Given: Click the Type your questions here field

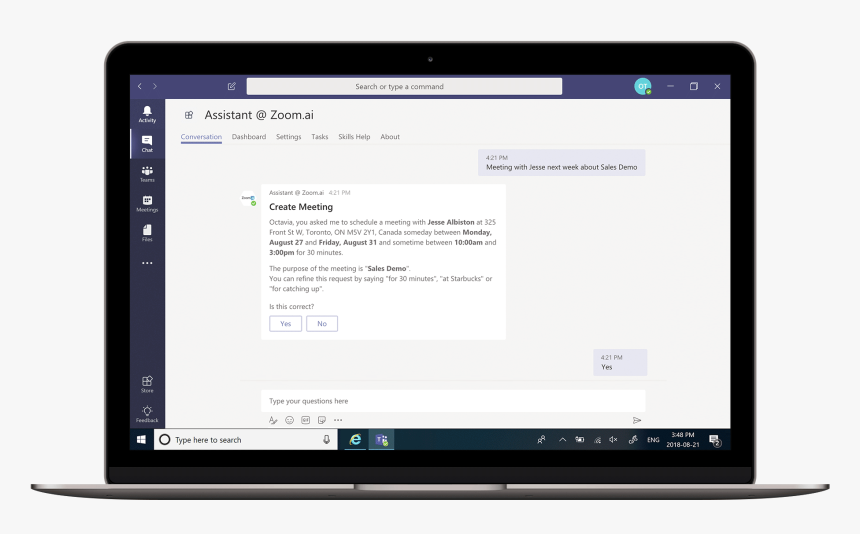Looking at the screenshot, I should (453, 401).
